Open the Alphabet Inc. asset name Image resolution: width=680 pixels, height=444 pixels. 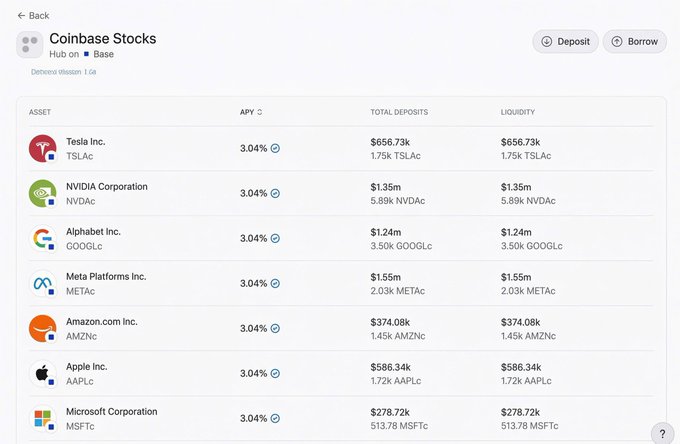(93, 232)
